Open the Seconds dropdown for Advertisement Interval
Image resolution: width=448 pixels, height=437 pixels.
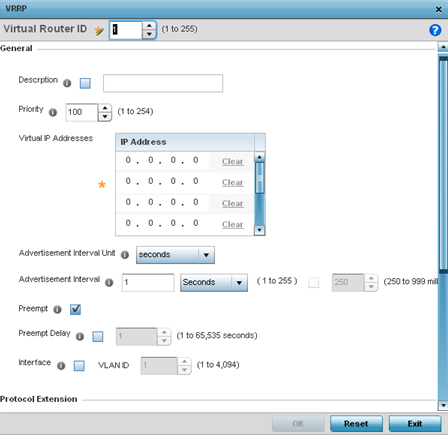click(x=214, y=282)
